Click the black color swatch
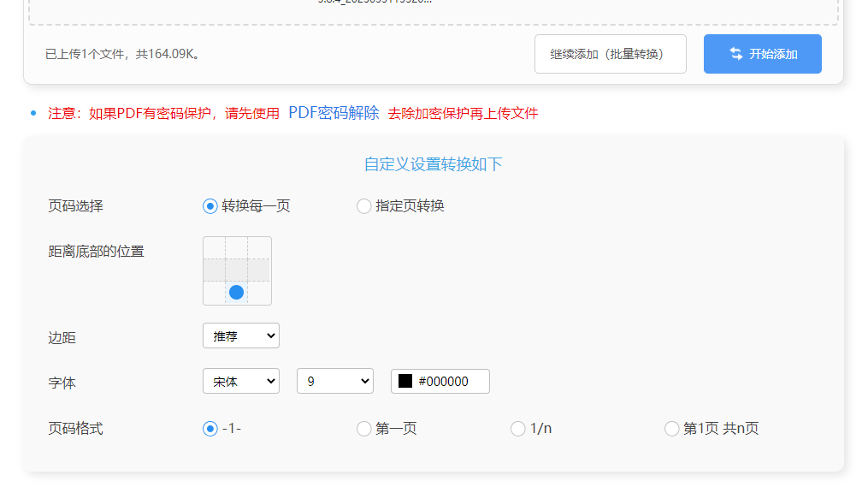The image size is (868, 487). [405, 381]
